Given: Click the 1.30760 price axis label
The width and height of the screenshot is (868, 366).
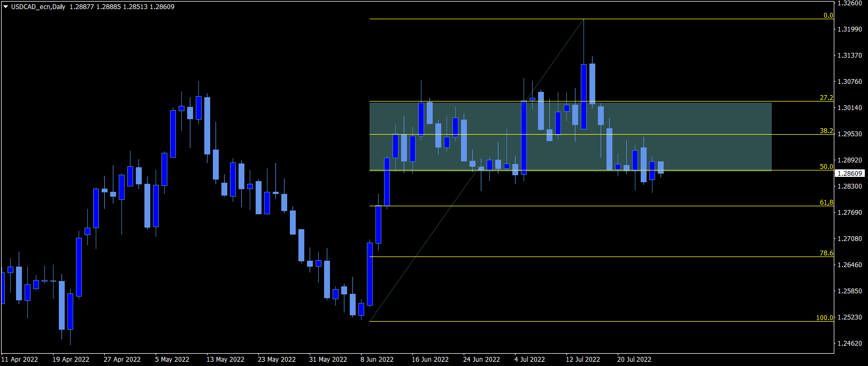Looking at the screenshot, I should click(x=850, y=82).
